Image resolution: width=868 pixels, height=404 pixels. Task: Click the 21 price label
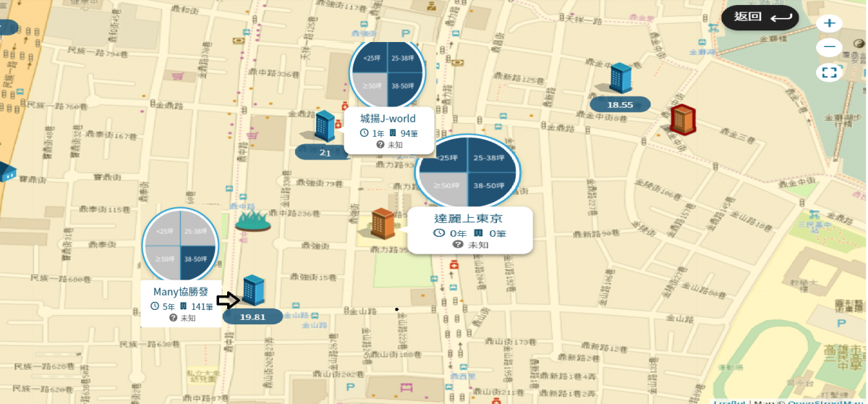click(x=325, y=152)
